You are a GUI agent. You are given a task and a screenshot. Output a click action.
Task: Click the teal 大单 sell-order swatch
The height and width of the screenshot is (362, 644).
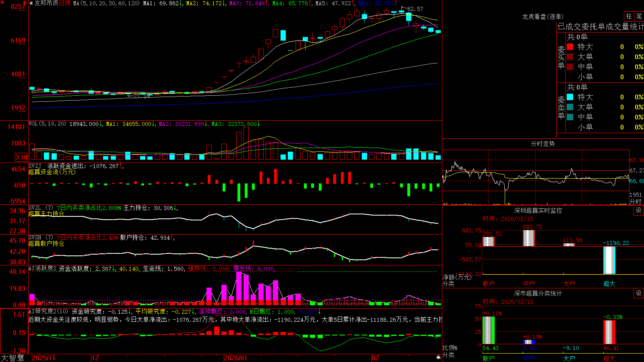point(570,107)
